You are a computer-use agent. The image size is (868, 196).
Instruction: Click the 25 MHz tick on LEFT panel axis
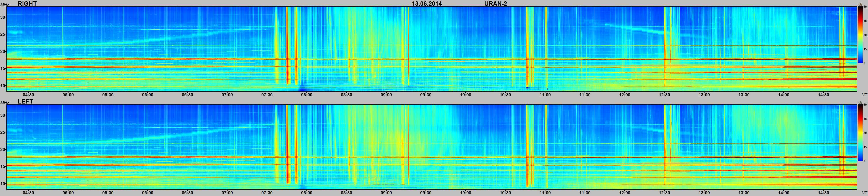point(3,132)
